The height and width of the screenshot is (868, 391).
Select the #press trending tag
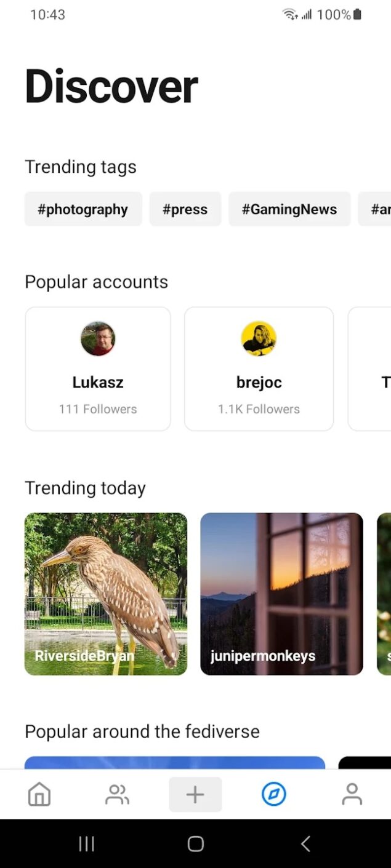(x=185, y=209)
